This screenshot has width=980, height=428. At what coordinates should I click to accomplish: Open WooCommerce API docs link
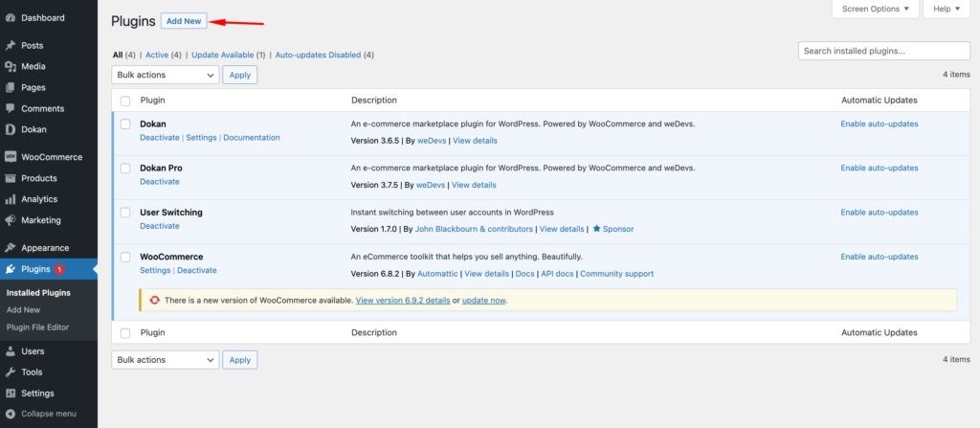[557, 274]
